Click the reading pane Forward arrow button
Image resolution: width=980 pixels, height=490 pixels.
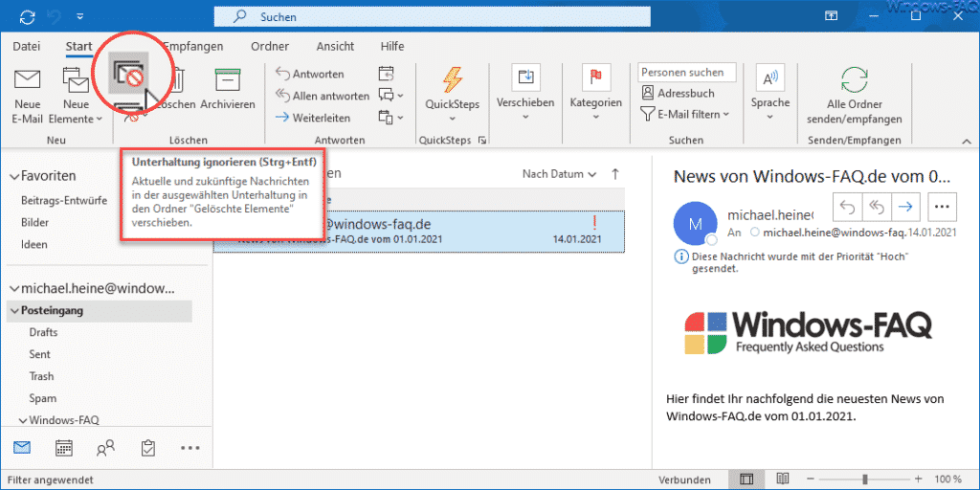click(905, 207)
